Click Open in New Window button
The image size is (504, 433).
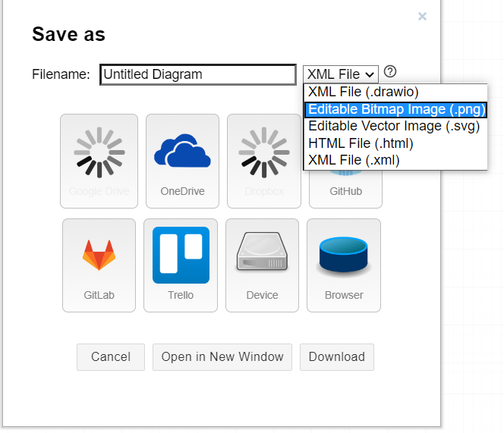222,357
